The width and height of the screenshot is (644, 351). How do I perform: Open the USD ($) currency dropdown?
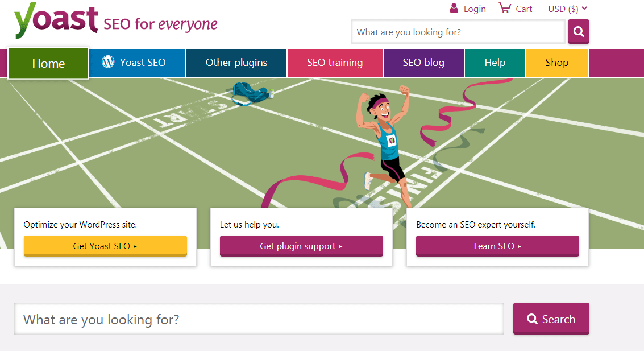[568, 9]
